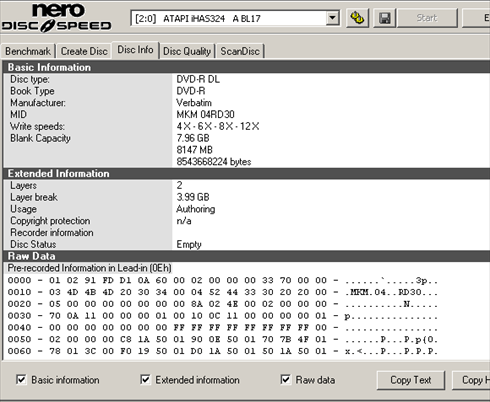Toggle the Extended information checkbox

(x=145, y=379)
